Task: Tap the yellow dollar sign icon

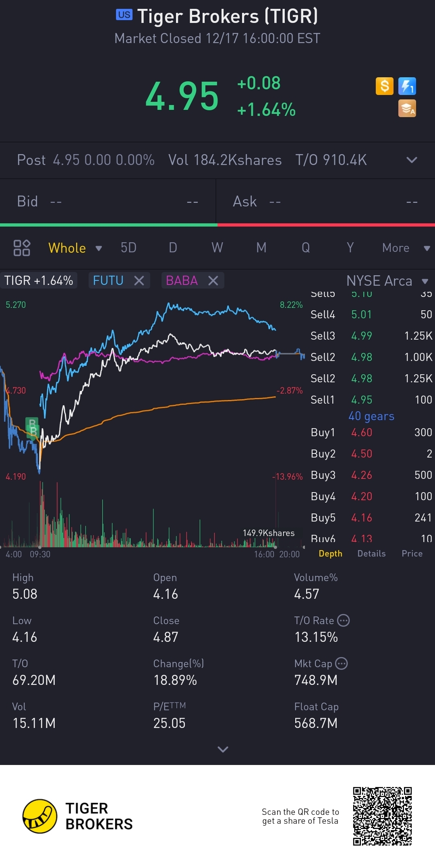Action: tap(384, 86)
